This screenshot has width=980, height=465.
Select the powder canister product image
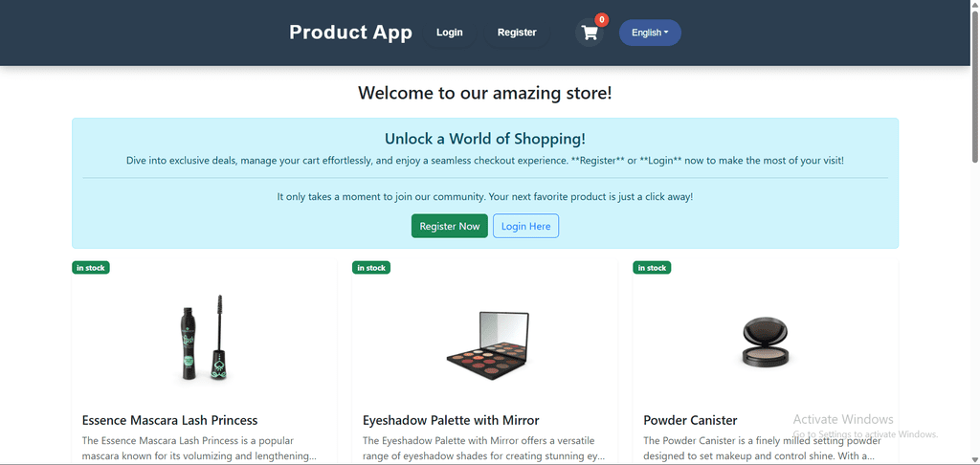pyautogui.click(x=765, y=342)
